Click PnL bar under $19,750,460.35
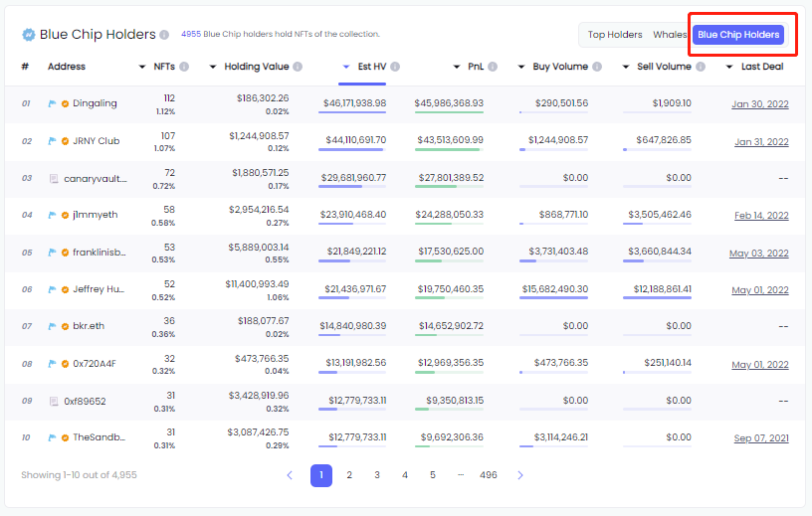The image size is (812, 516). (449, 297)
